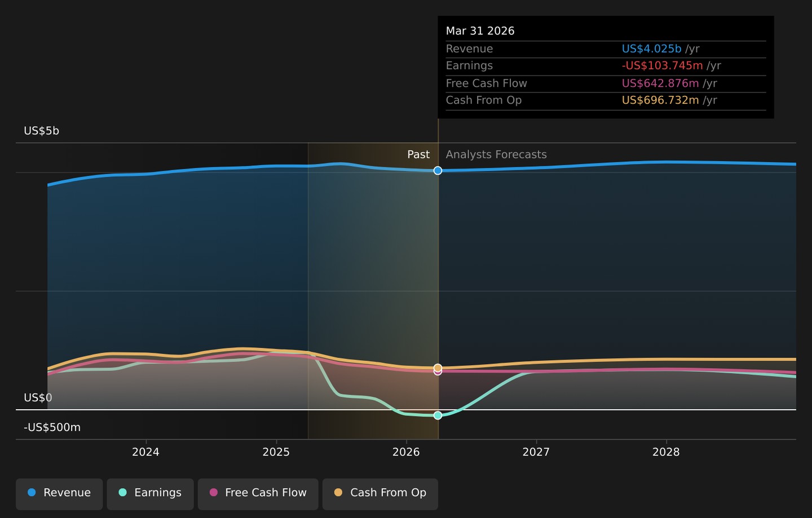Click the Past section label

click(418, 154)
